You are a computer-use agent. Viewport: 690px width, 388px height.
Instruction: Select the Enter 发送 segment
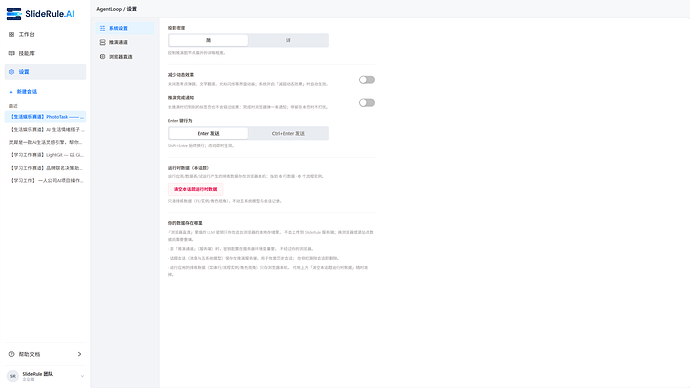pyautogui.click(x=208, y=133)
